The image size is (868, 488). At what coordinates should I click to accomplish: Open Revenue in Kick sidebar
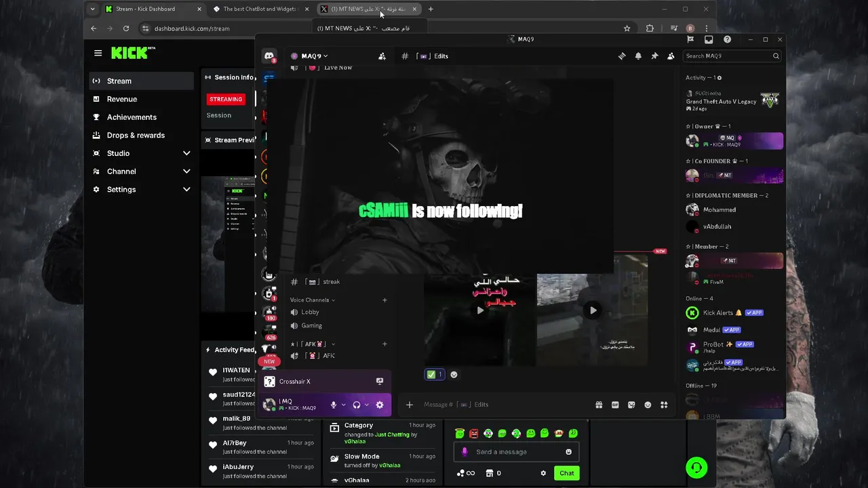(x=142, y=99)
